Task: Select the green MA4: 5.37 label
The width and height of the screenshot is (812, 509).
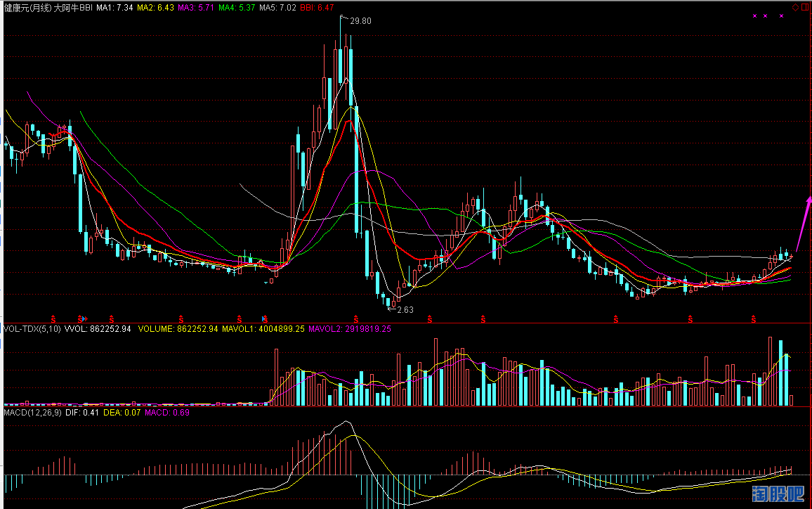Action: pyautogui.click(x=237, y=8)
